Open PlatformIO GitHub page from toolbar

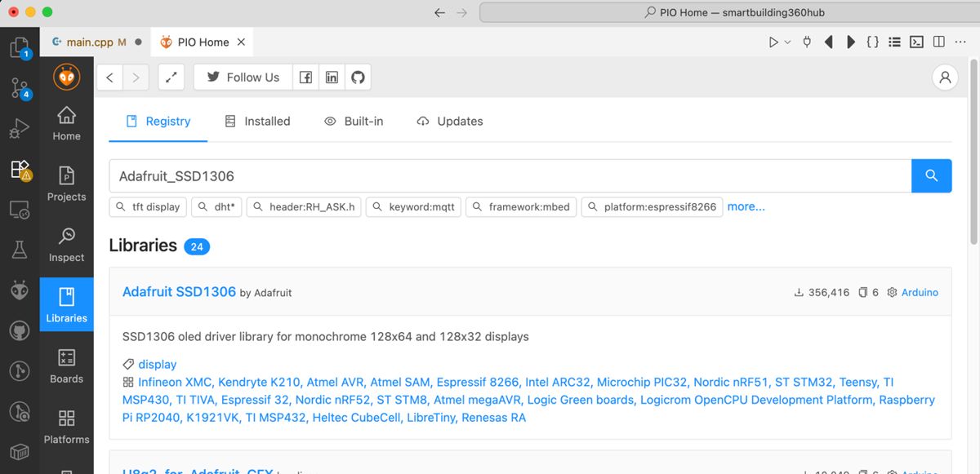click(358, 78)
